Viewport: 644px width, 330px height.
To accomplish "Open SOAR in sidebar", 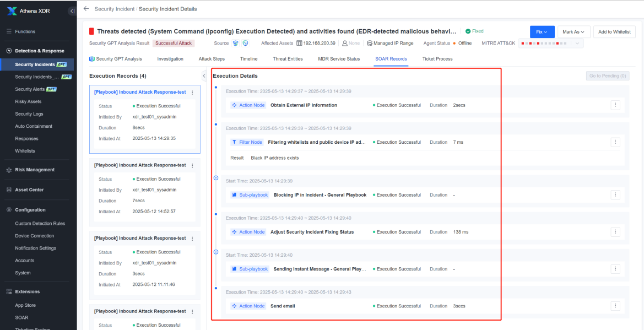I will [x=21, y=318].
